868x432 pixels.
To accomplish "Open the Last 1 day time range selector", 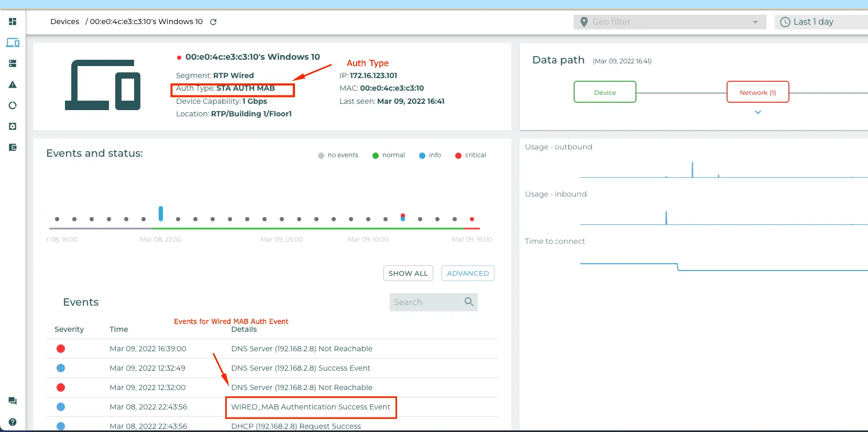I will click(x=821, y=22).
